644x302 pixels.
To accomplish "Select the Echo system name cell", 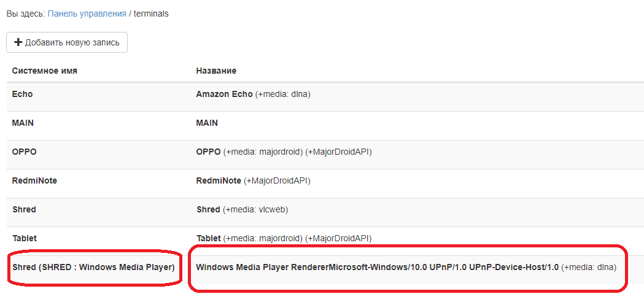I will pyautogui.click(x=23, y=94).
